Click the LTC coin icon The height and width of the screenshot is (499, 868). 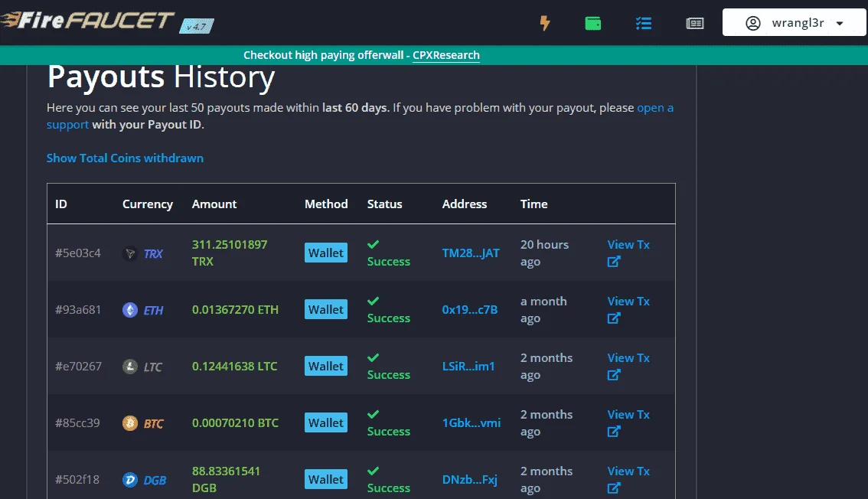130,367
